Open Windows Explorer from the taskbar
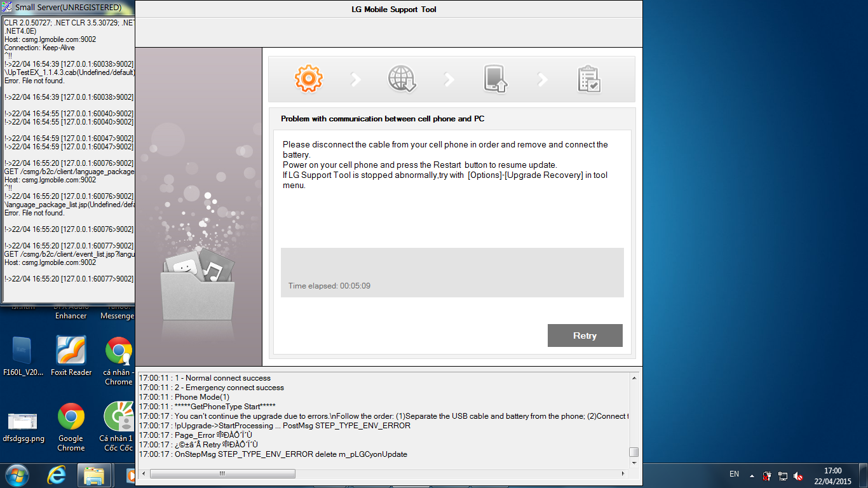This screenshot has height=488, width=868. coord(94,475)
